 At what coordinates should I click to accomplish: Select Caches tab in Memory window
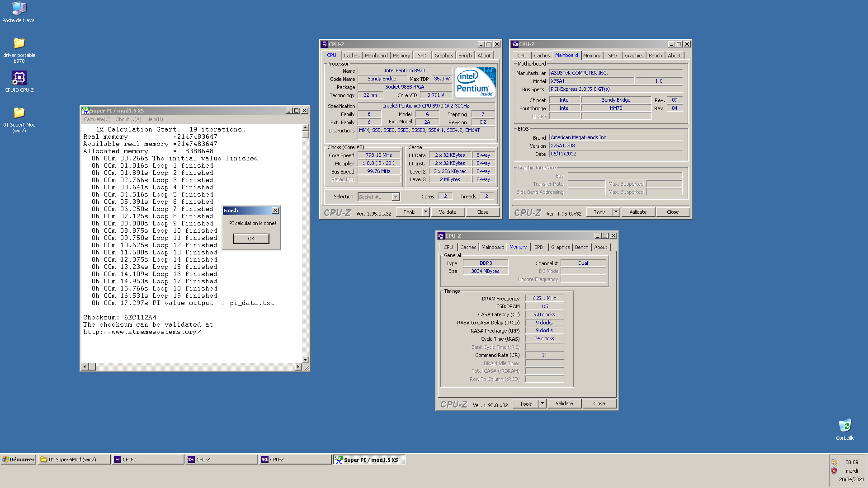[468, 247]
